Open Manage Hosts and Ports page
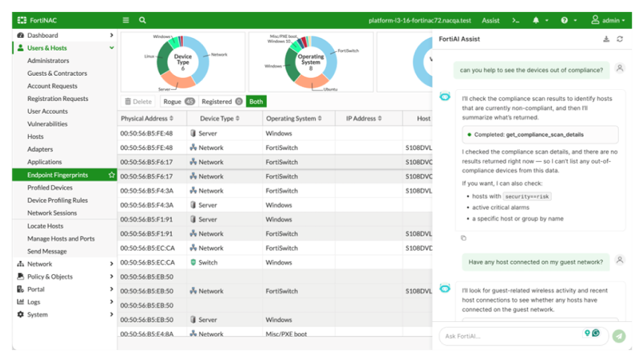Image resolution: width=644 pixels, height=362 pixels. 61,239
